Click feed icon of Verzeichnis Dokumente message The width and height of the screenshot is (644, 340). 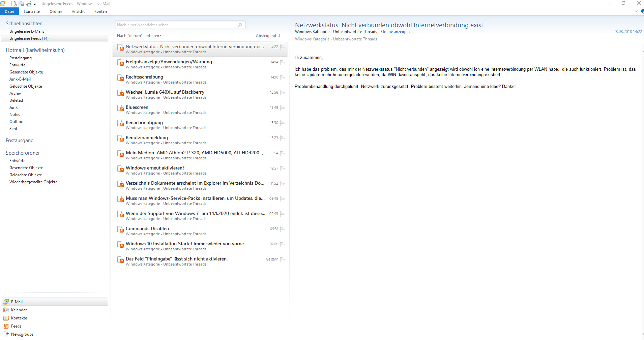click(120, 184)
